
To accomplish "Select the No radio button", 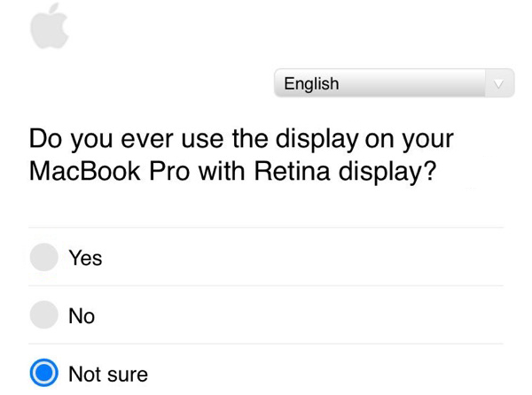I will 43,315.
